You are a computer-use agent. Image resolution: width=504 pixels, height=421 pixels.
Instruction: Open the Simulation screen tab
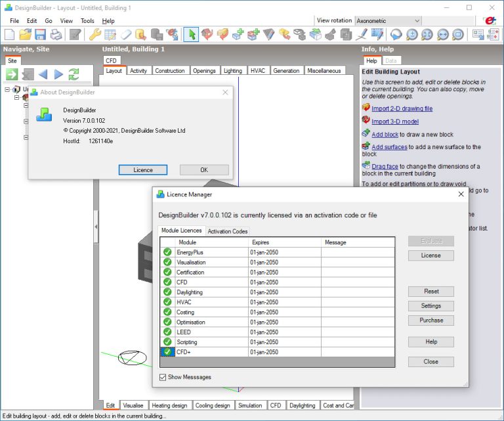(250, 405)
